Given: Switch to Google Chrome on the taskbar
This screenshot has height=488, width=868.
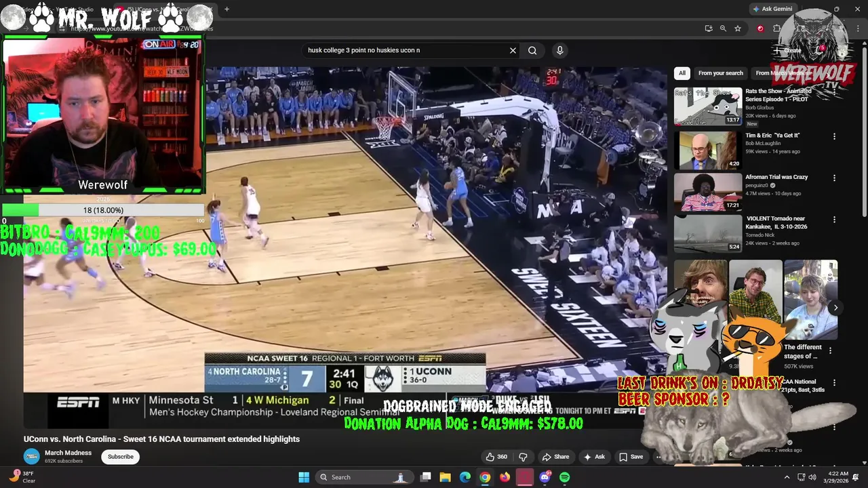Looking at the screenshot, I should tap(485, 477).
